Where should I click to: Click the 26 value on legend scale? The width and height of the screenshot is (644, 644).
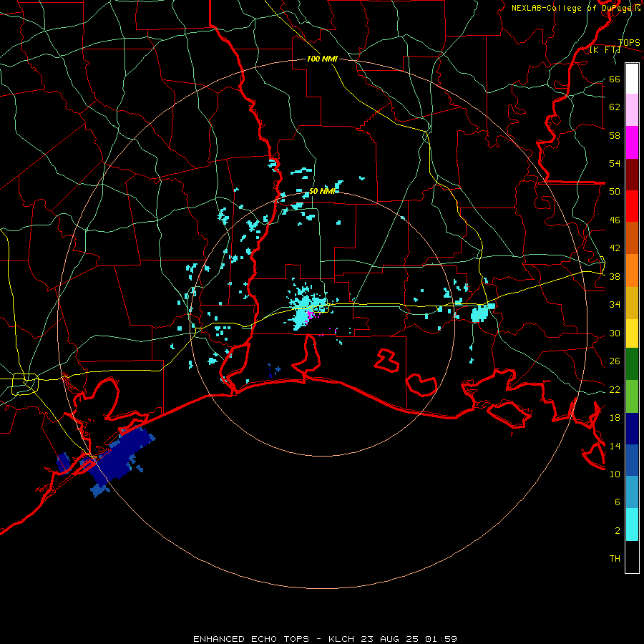tap(615, 361)
